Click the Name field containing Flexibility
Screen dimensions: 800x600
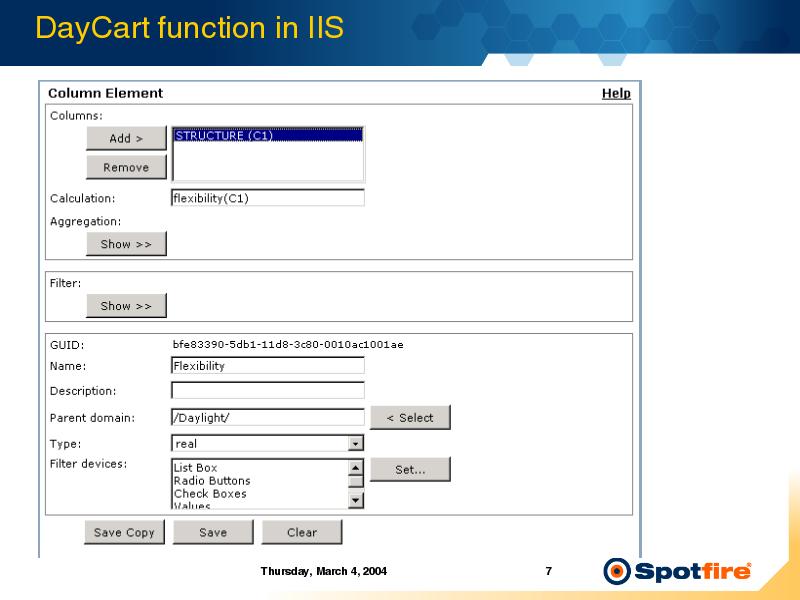[268, 365]
